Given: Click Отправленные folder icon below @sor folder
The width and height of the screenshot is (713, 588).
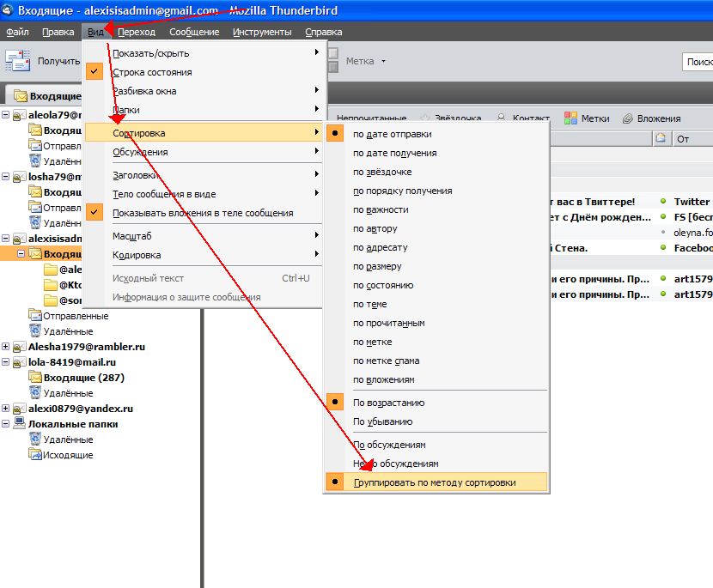Looking at the screenshot, I should point(35,315).
